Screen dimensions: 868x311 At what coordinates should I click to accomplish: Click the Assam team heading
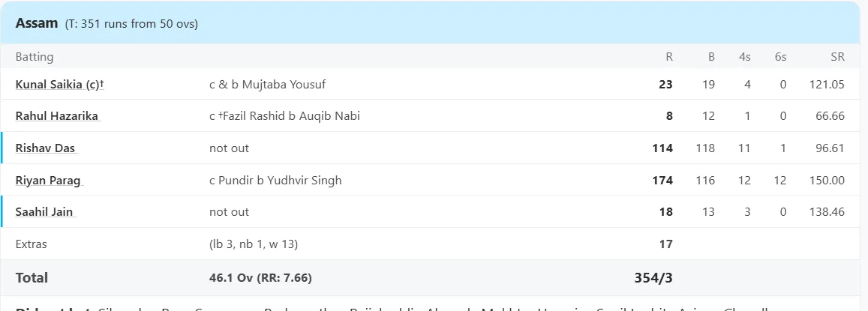(x=37, y=23)
